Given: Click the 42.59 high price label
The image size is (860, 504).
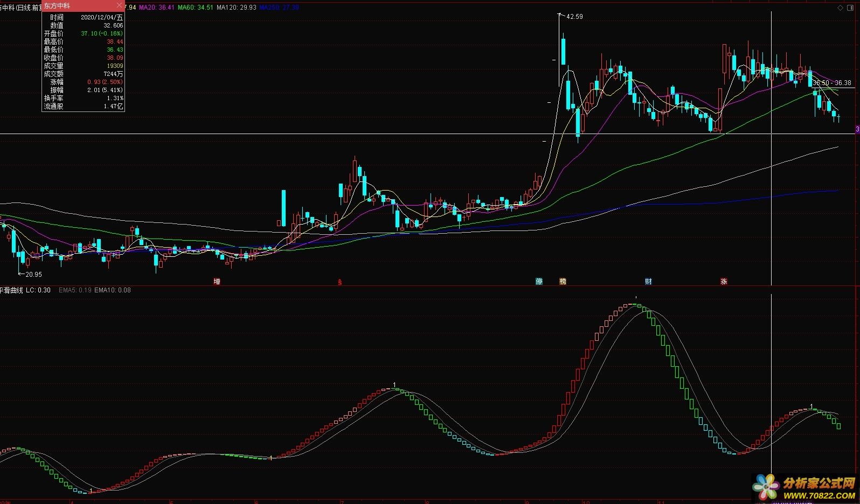Looking at the screenshot, I should (x=574, y=17).
